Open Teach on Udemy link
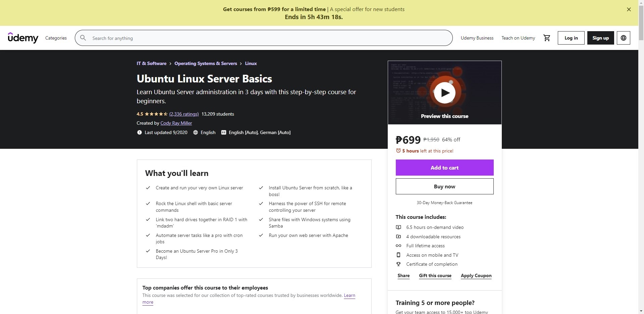The width and height of the screenshot is (644, 314). (x=518, y=38)
